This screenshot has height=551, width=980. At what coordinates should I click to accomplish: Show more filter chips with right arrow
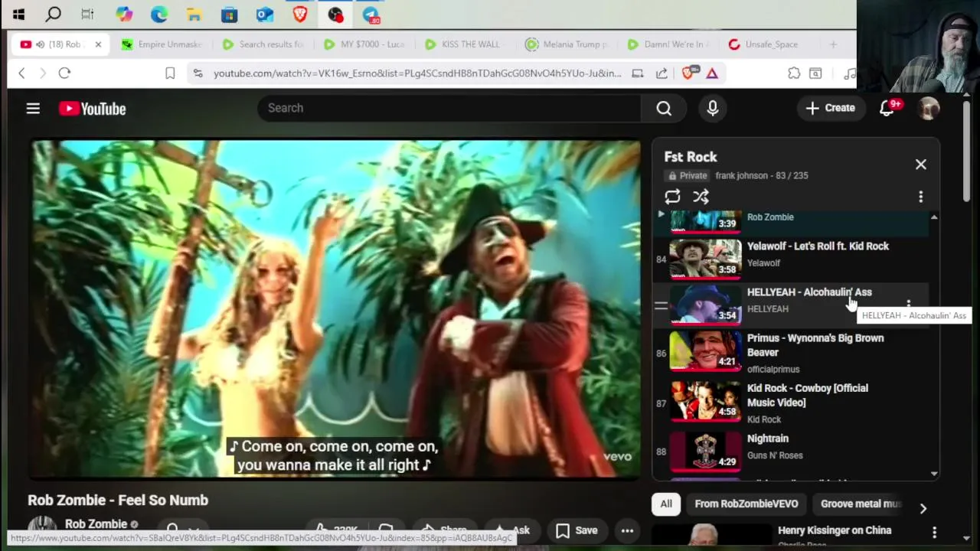(923, 508)
